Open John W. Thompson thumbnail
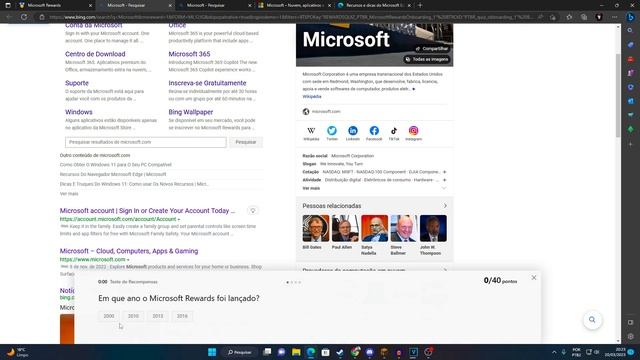640x360 pixels. 433,228
